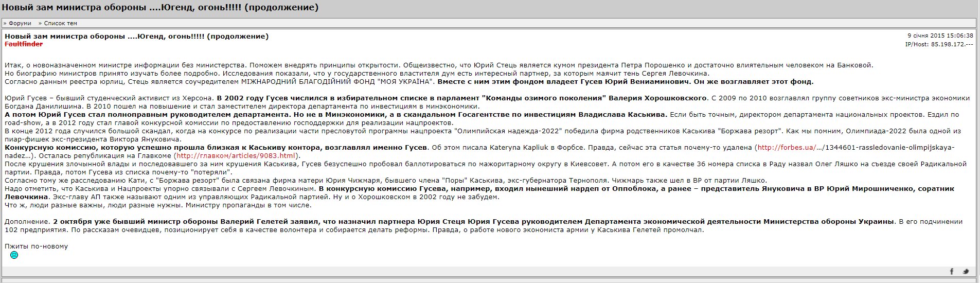Click the post timestamp 9 січня 2015
980x283 pixels.
coord(940,36)
